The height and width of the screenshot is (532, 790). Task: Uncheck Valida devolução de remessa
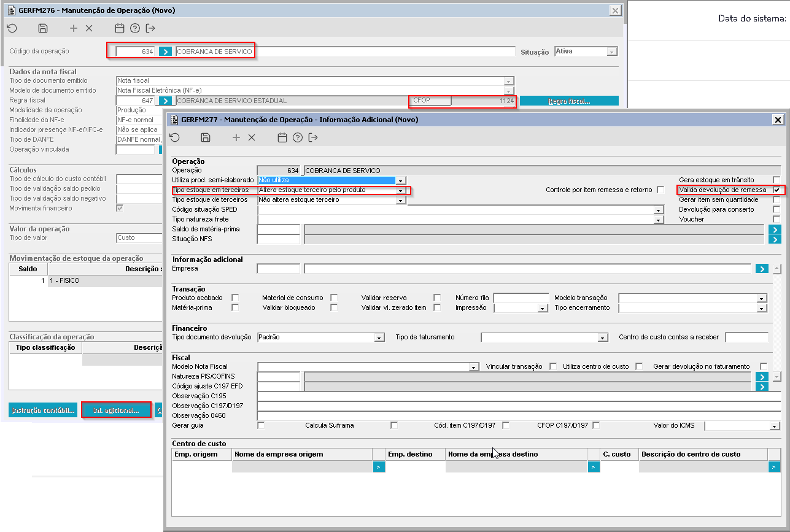tap(777, 190)
